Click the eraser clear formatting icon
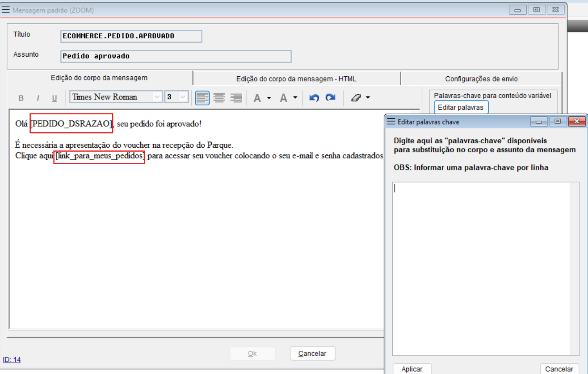 356,98
